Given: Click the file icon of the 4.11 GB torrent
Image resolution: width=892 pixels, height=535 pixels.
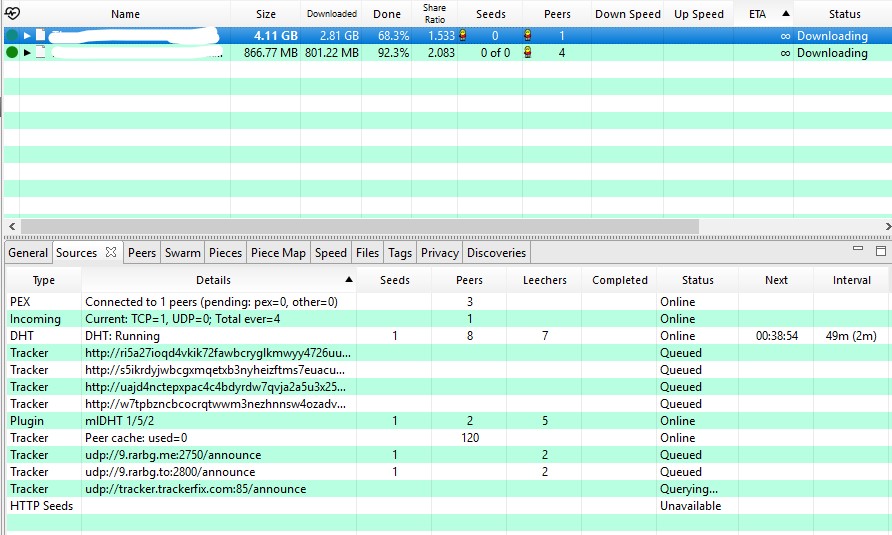Looking at the screenshot, I should tap(40, 35).
